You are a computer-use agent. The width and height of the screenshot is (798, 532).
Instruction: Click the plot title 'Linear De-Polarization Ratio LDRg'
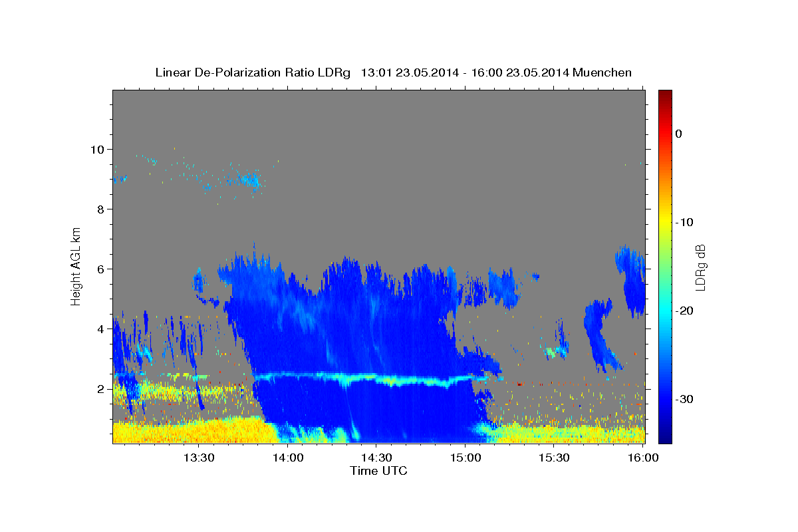point(252,72)
